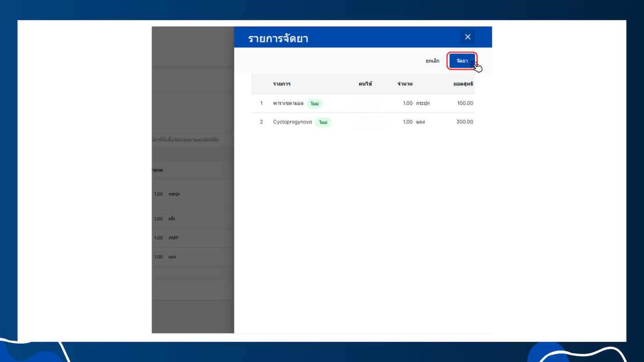Screen dimensions: 644x362
Task: Click the 1.00 แผง row in the dimmed background list
Action: coord(193,257)
